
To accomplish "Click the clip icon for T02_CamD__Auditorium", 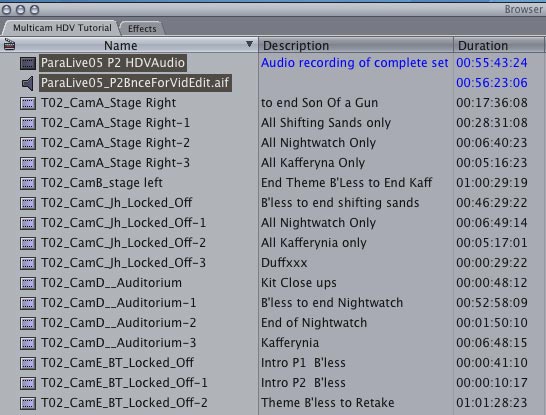I will coord(28,283).
